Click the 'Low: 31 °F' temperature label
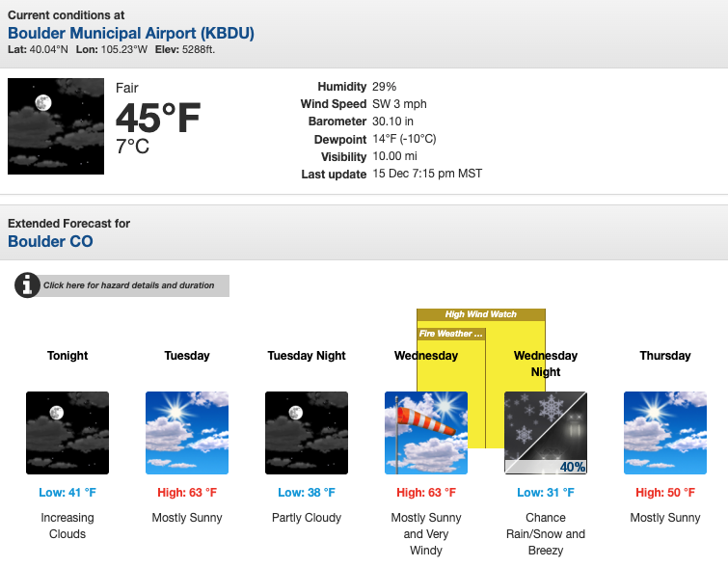 (545, 493)
